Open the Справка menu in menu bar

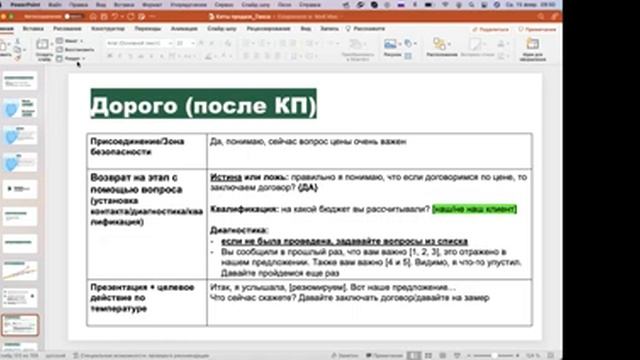click(x=310, y=5)
